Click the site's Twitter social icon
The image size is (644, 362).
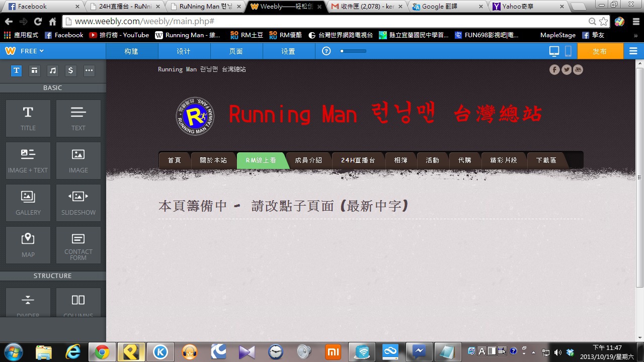pyautogui.click(x=567, y=69)
